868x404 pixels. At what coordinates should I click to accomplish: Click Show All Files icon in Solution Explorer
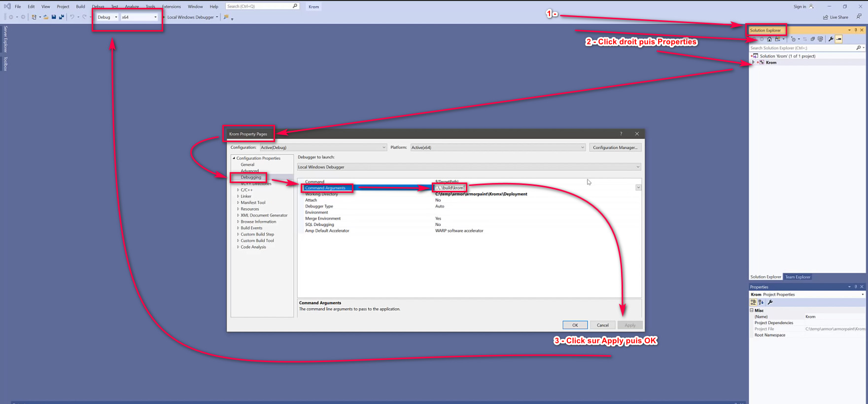tap(820, 39)
